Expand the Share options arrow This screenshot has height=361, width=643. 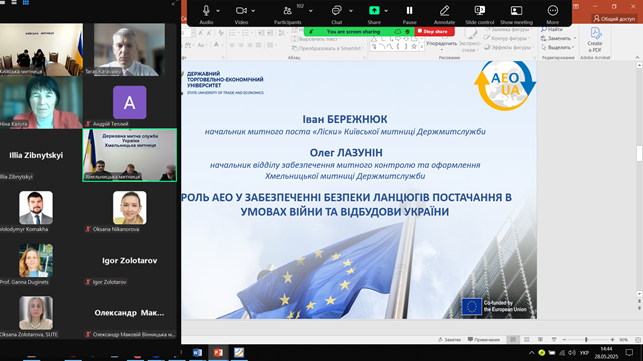coord(386,11)
